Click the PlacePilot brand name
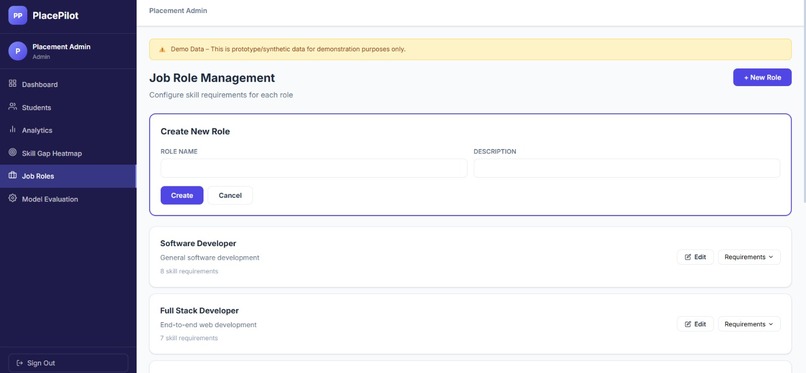Viewport: 806px width, 373px height. coord(56,15)
